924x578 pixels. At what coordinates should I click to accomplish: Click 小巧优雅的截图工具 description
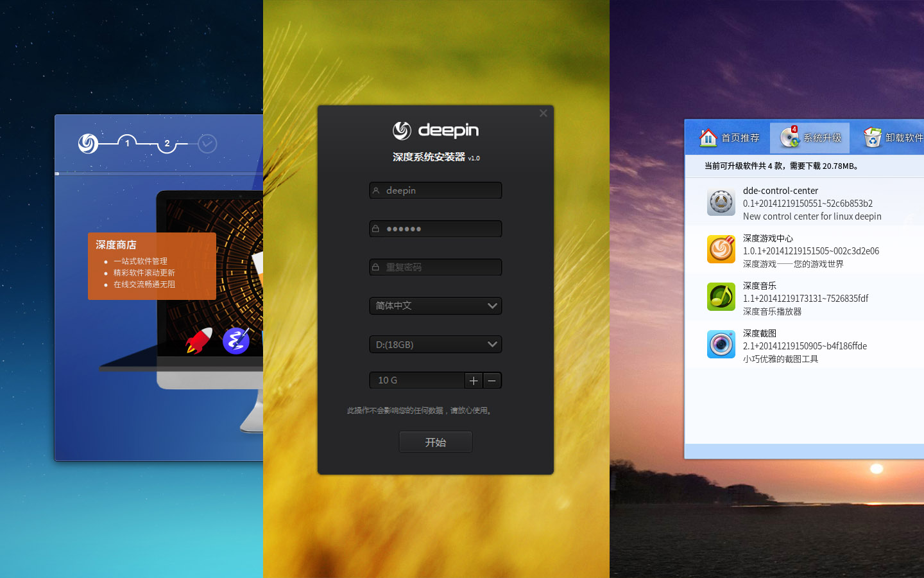coord(780,359)
